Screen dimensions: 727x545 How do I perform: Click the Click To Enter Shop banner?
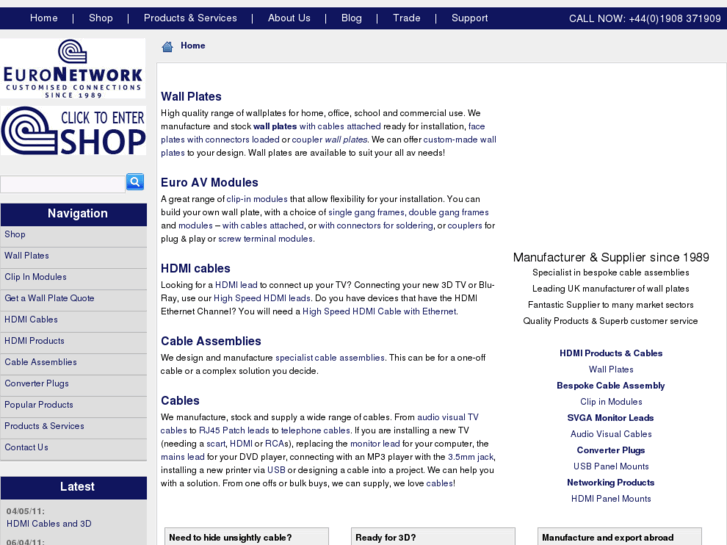pos(73,131)
